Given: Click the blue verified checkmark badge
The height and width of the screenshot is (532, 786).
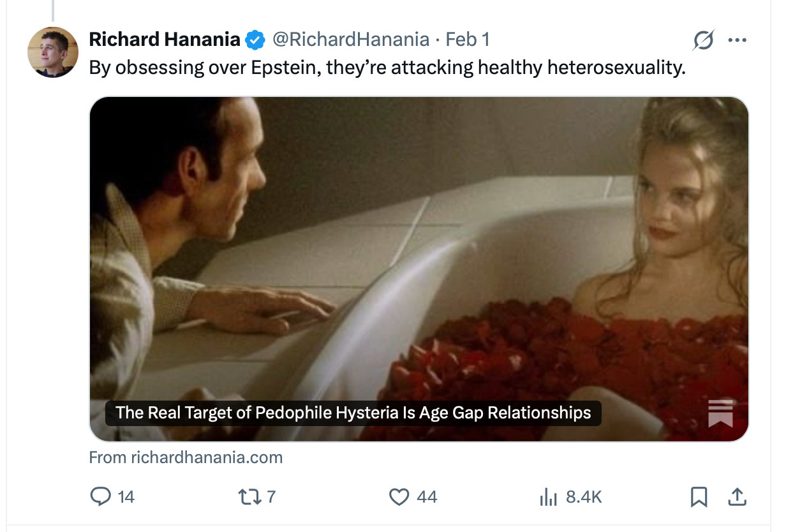Looking at the screenshot, I should 256,40.
